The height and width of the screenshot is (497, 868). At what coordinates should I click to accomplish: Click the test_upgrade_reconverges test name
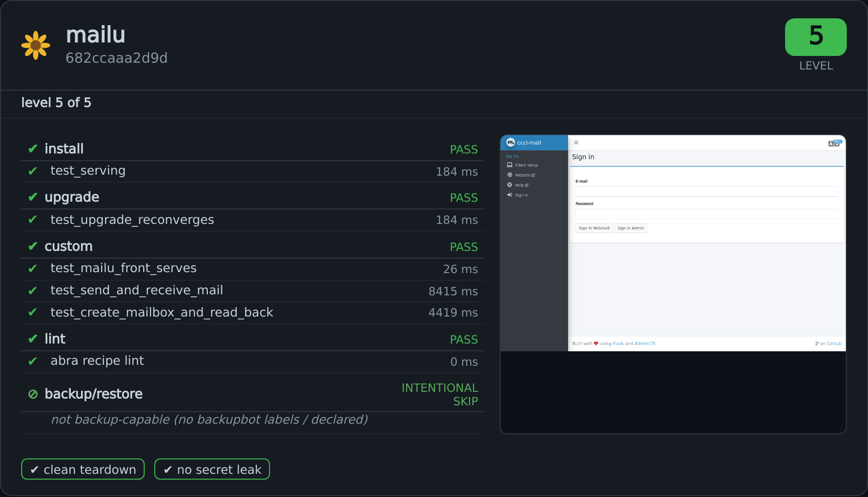[132, 220]
